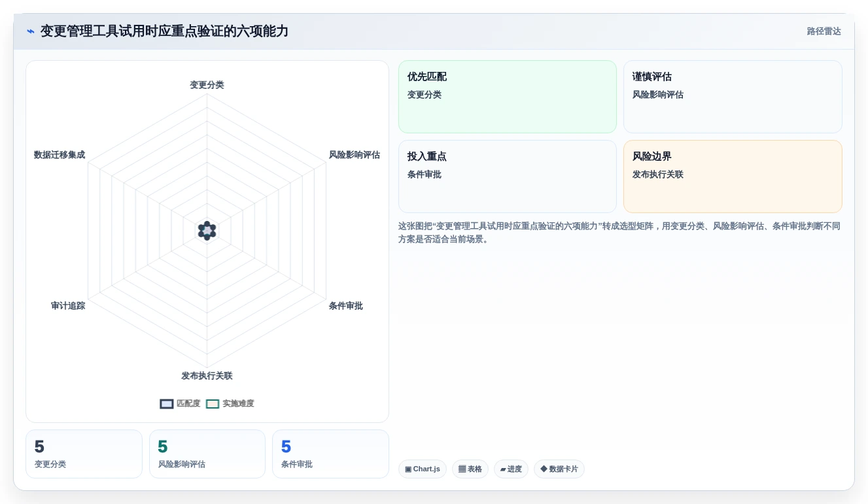Click the description paragraph starting 这张图把
868x504 pixels.
(x=619, y=233)
